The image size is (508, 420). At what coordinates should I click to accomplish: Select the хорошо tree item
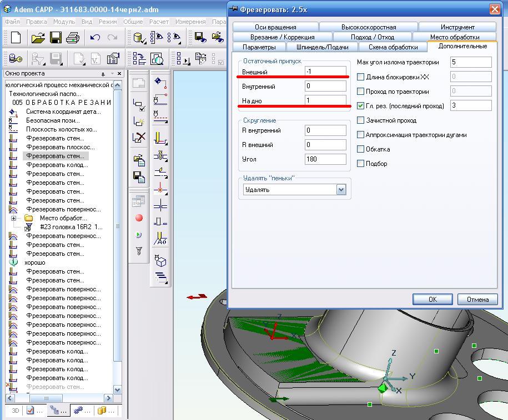[x=35, y=262]
